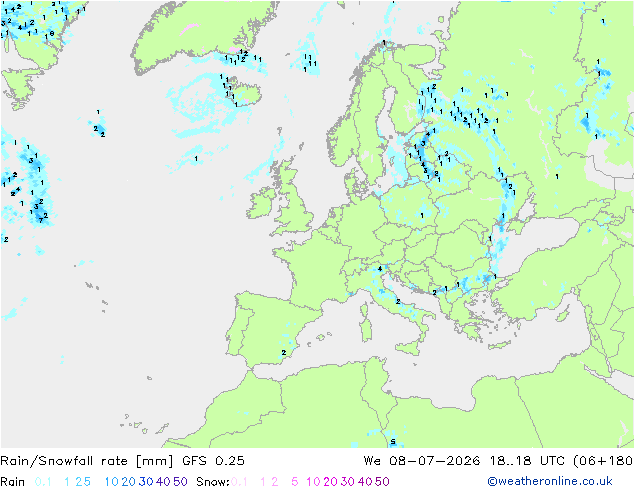The image size is (634, 490).
Task: Click the '7' rainfall value over the Atlantic
Action: (40, 220)
